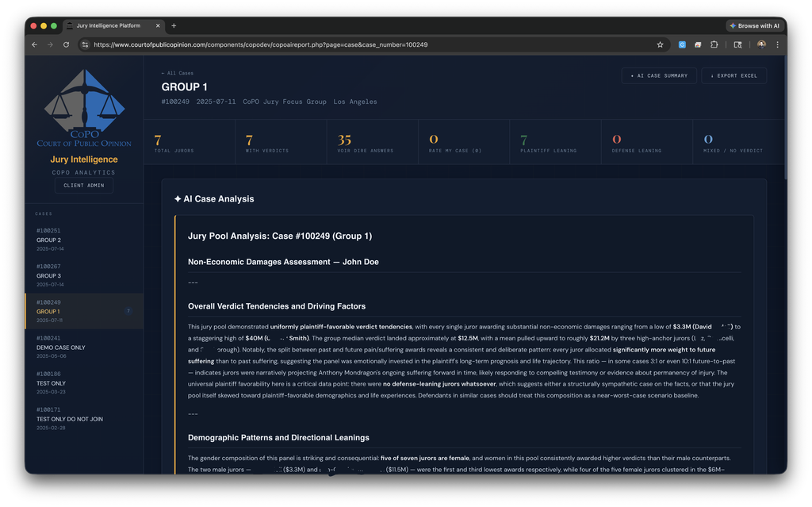Click Demographic Patterns and Directional Leanings heading

[x=278, y=437]
